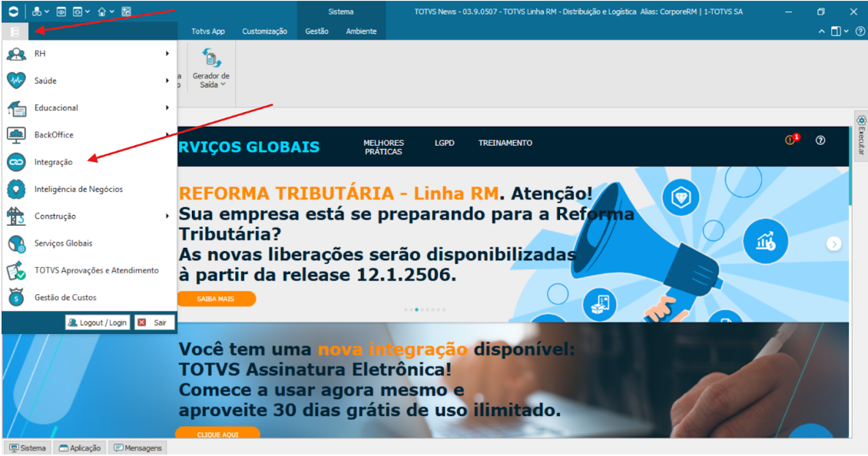Screen dimensions: 868x456
Task: Switch to the Customização ribbon tab
Action: (x=264, y=31)
